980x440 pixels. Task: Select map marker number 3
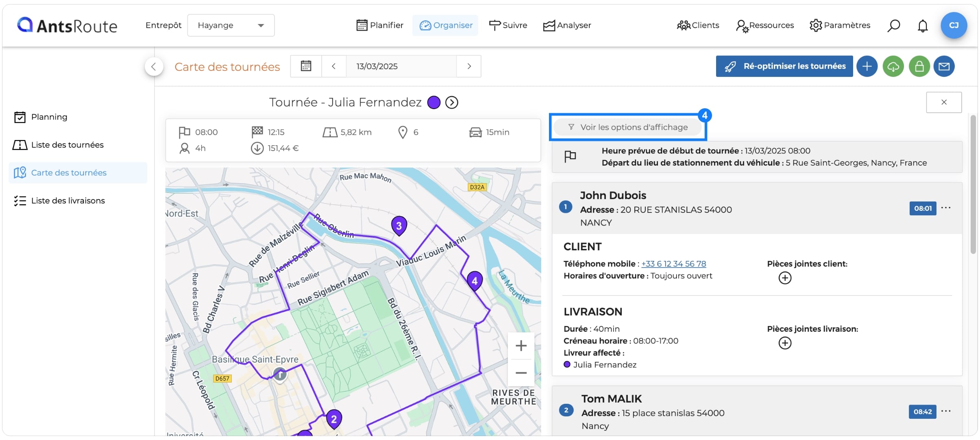coord(399,226)
